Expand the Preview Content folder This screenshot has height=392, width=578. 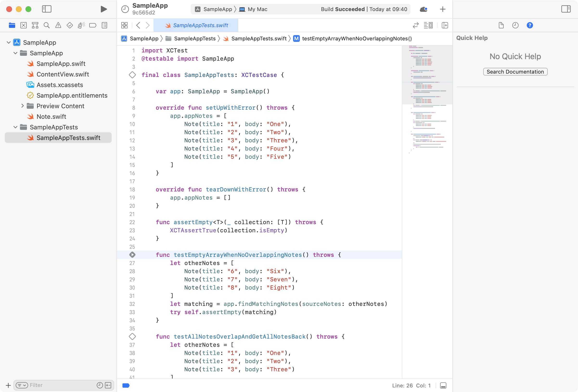coord(22,106)
